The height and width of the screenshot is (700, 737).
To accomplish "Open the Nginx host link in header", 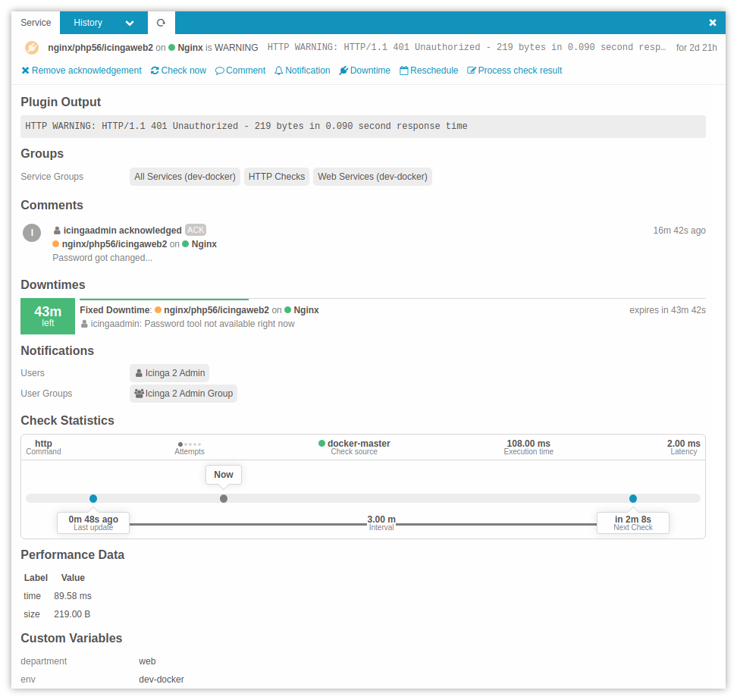I will tap(190, 48).
